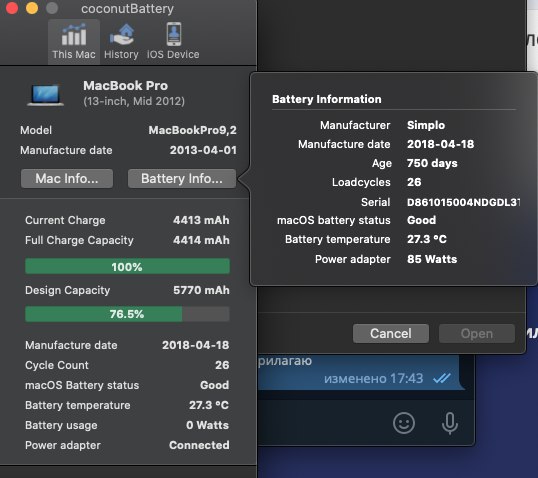Open the This Mac tab
This screenshot has height=478, width=538.
click(74, 42)
